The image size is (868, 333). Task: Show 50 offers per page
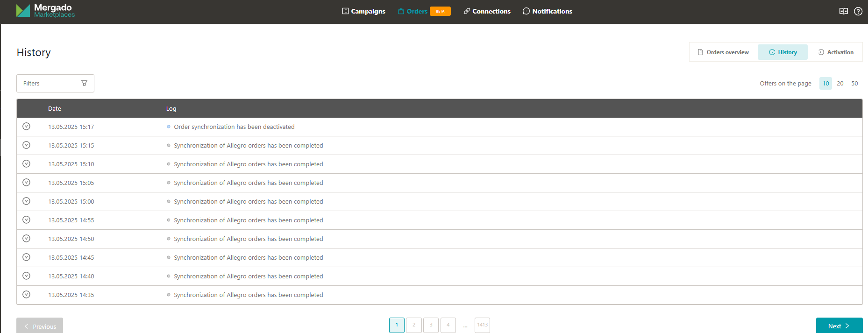click(x=854, y=84)
